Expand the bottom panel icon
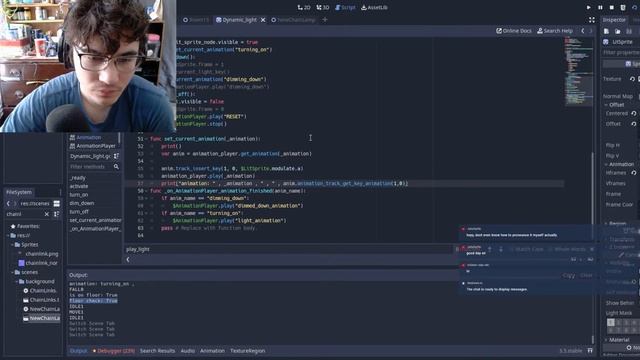 590,351
